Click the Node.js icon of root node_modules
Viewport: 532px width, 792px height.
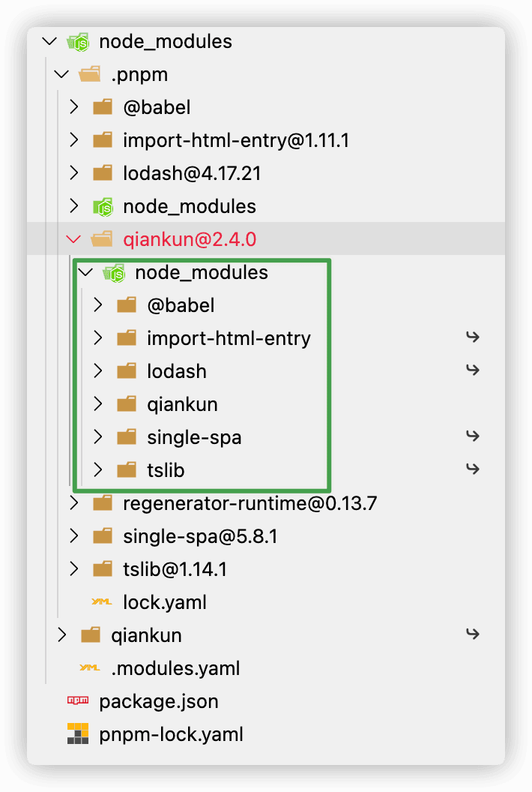(x=78, y=42)
